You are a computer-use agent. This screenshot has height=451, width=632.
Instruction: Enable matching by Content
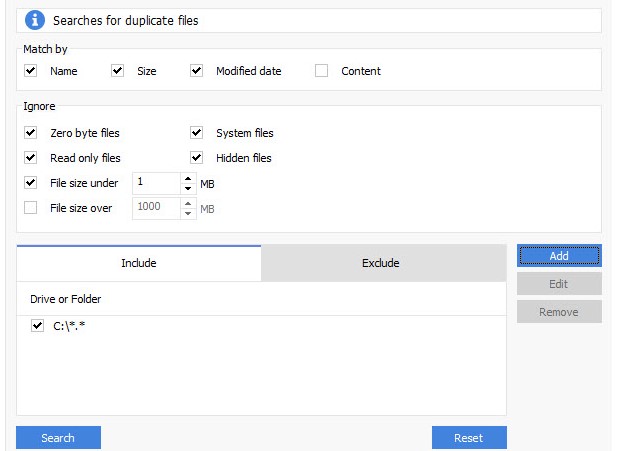pos(321,71)
